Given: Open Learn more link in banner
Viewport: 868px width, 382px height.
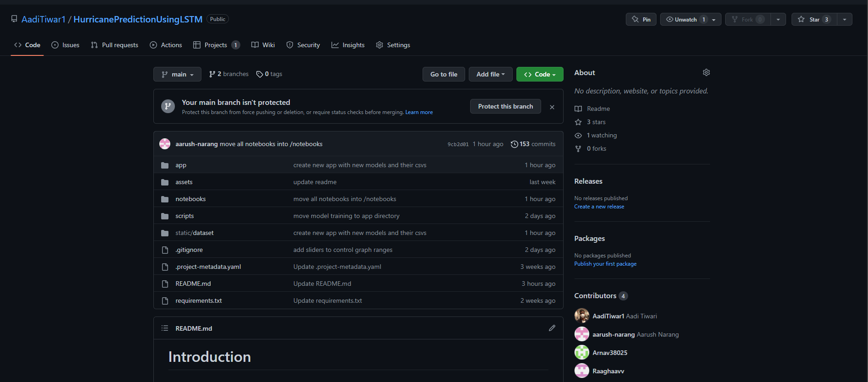Looking at the screenshot, I should (x=419, y=112).
